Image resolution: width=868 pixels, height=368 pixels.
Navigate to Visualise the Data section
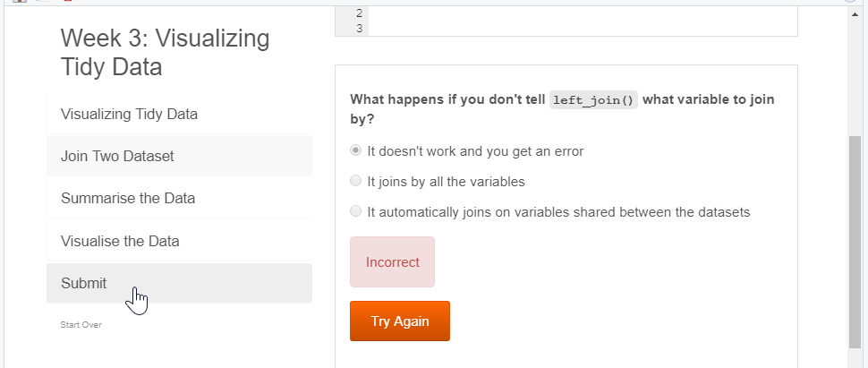(179, 241)
